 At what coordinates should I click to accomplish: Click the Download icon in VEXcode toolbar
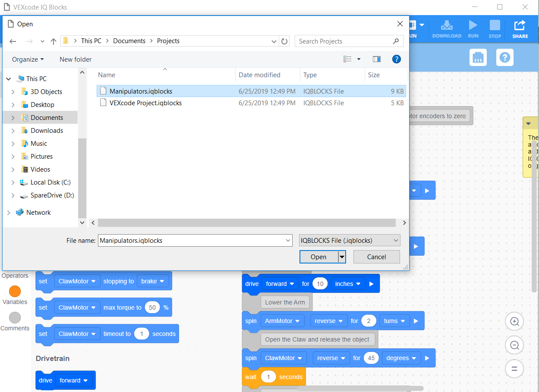[x=447, y=25]
